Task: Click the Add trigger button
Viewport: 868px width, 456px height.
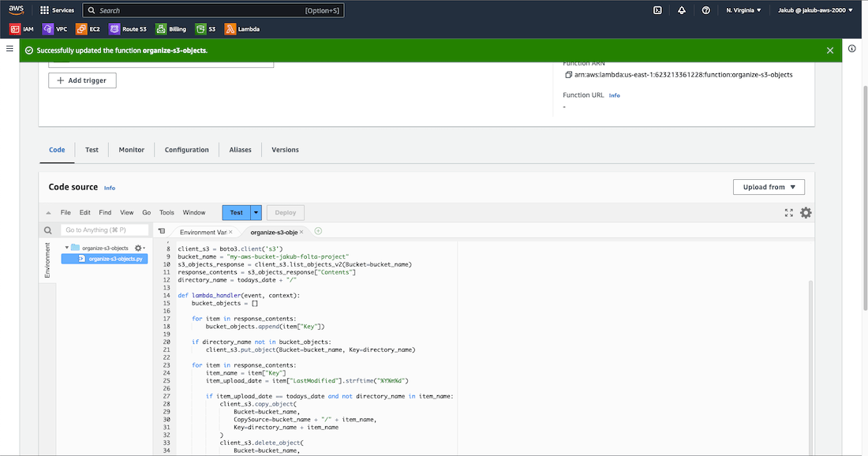Action: 82,80
